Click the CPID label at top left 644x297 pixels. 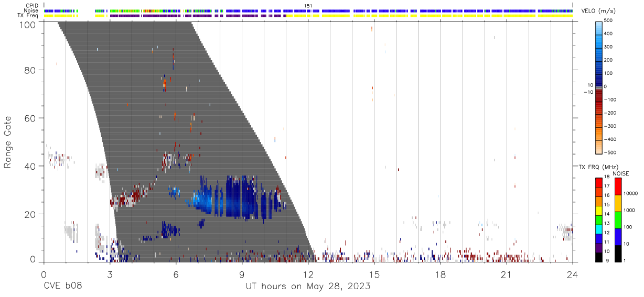point(32,6)
